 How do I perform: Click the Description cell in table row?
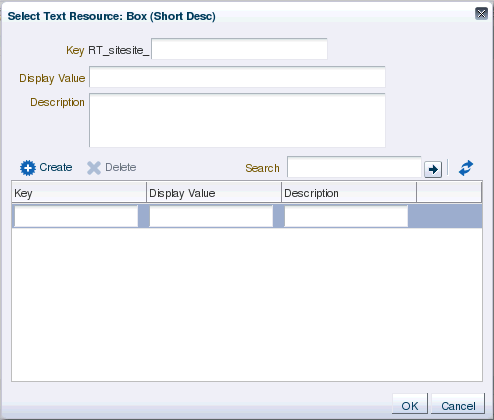click(x=346, y=216)
